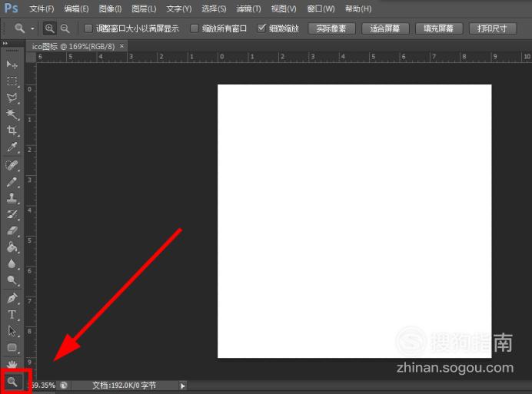The width and height of the screenshot is (532, 394).
Task: Click the Photoshop Ps logo
Action: [x=11, y=8]
